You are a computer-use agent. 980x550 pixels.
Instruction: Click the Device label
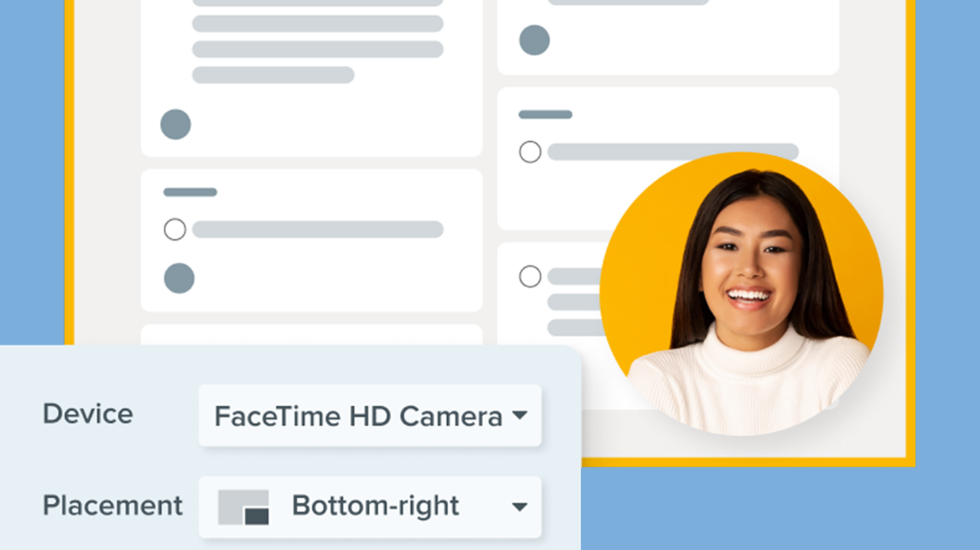87,414
